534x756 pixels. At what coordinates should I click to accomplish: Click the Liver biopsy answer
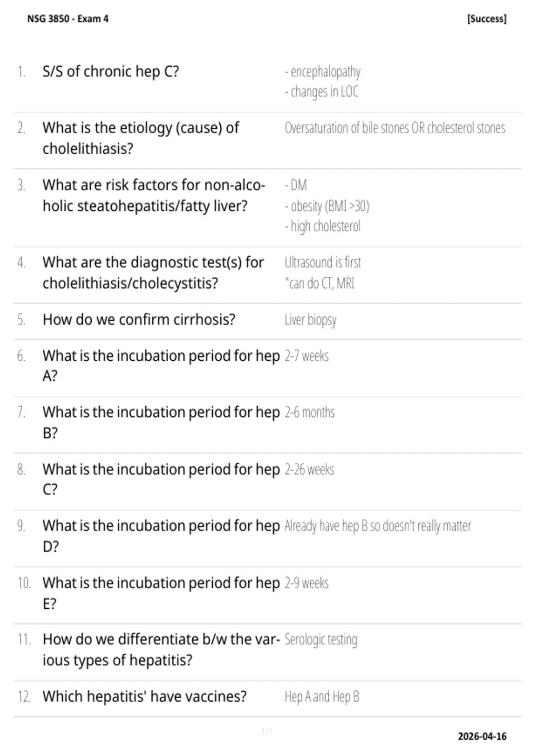pos(311,320)
